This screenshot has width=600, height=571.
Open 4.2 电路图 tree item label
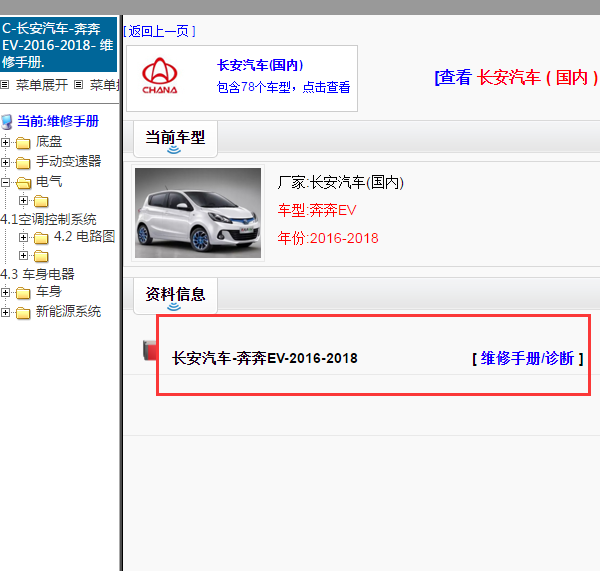click(x=85, y=237)
